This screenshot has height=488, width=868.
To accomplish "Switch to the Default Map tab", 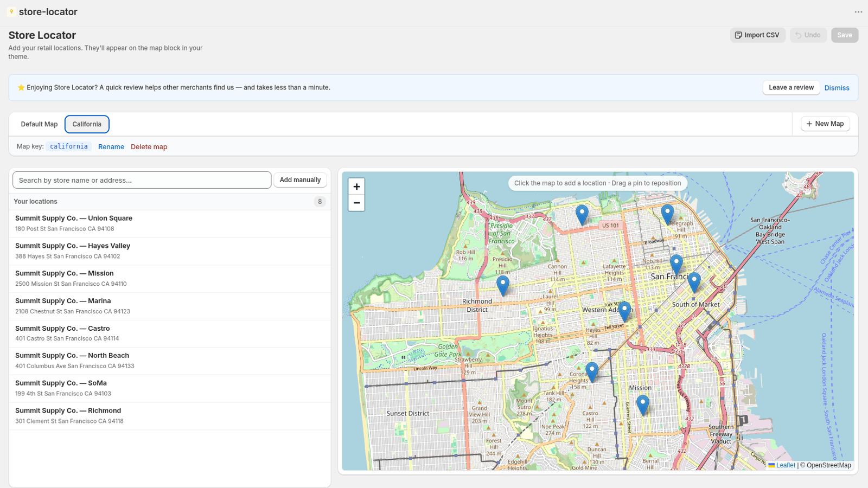I will click(x=39, y=124).
